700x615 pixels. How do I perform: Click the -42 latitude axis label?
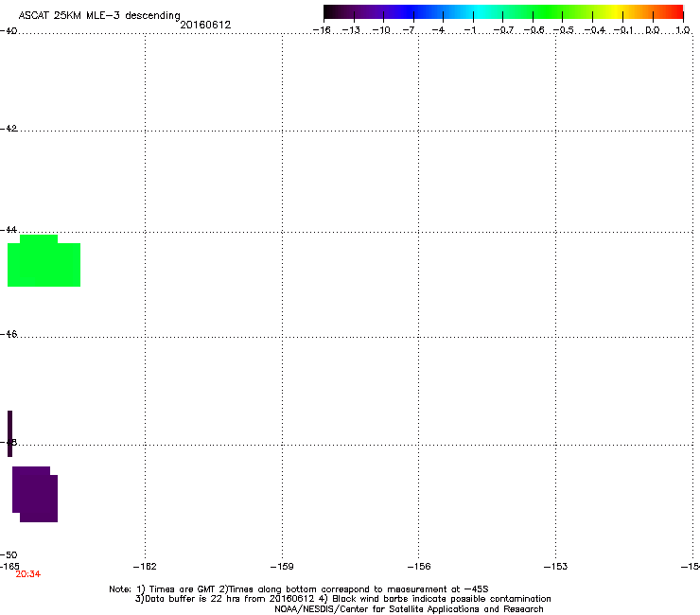click(x=9, y=128)
